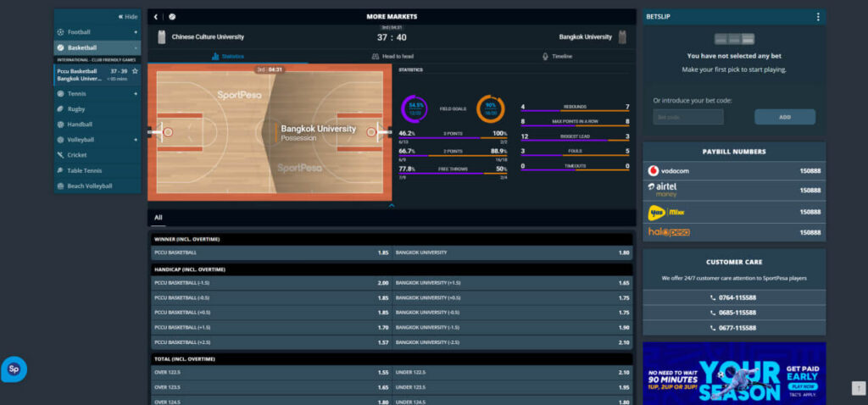
Task: Select Under 122.5 total at 2.10
Action: coord(513,372)
